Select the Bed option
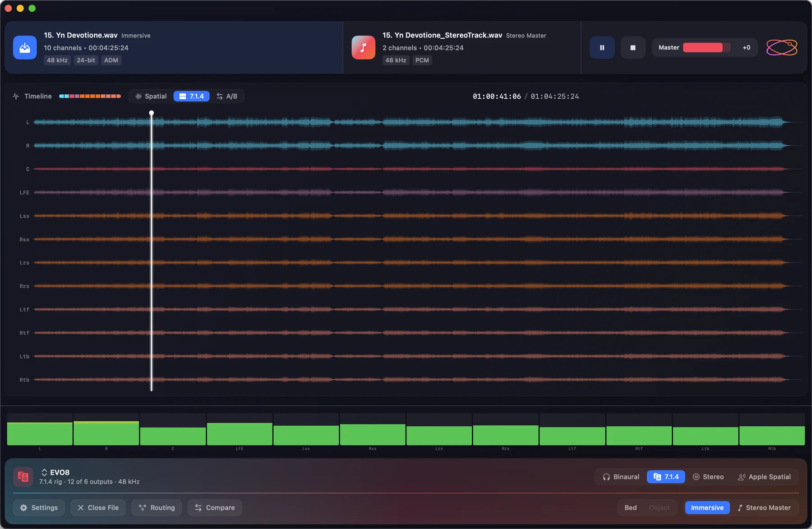 (x=631, y=507)
